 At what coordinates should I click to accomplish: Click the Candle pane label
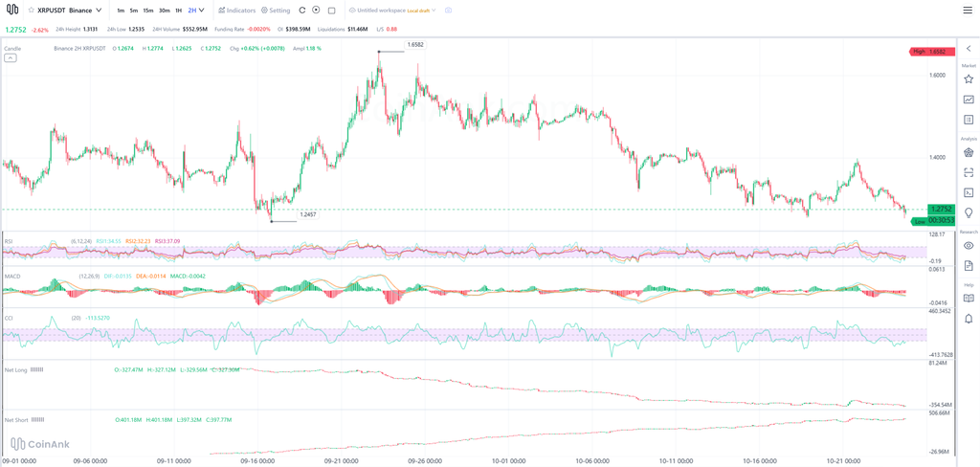coord(11,48)
